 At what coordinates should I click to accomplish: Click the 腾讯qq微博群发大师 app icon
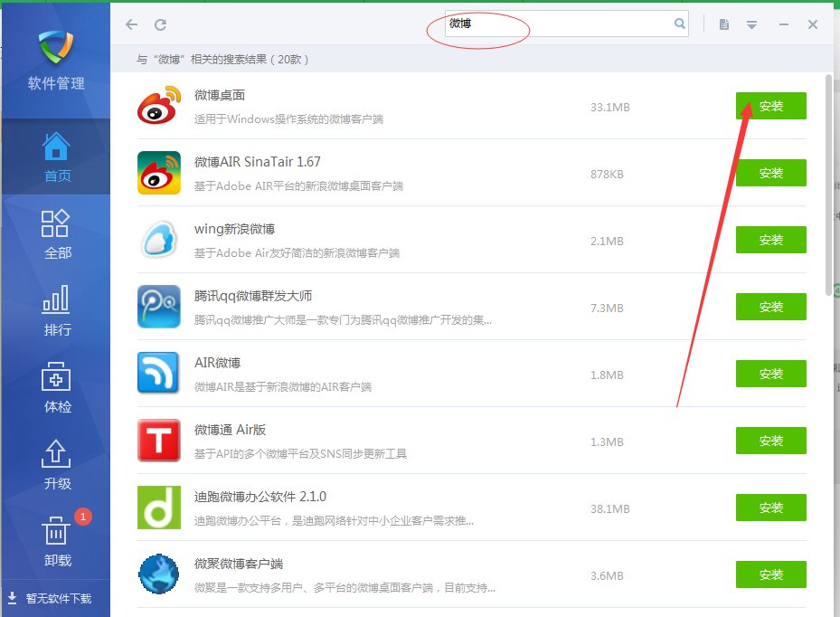(158, 307)
